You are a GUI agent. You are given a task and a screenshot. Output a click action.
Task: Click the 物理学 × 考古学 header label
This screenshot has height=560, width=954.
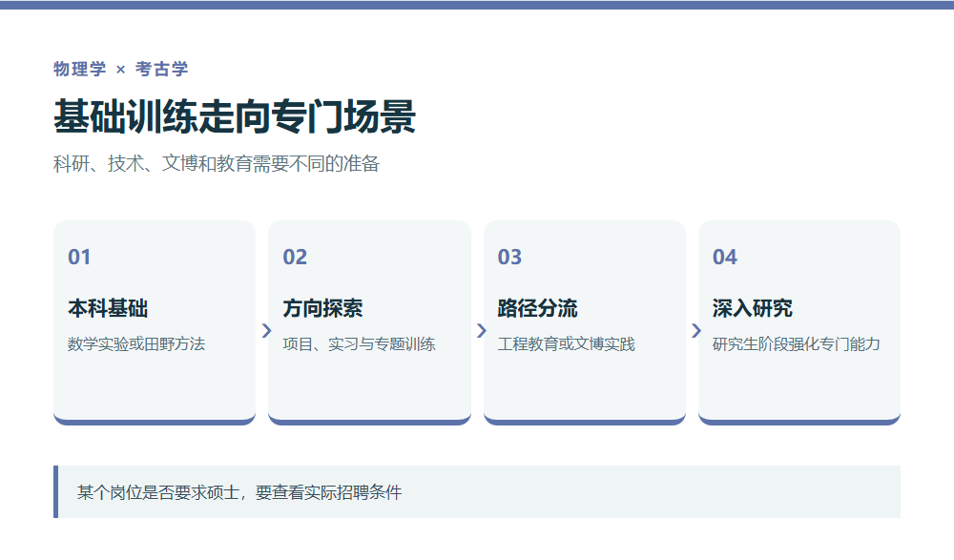point(121,69)
